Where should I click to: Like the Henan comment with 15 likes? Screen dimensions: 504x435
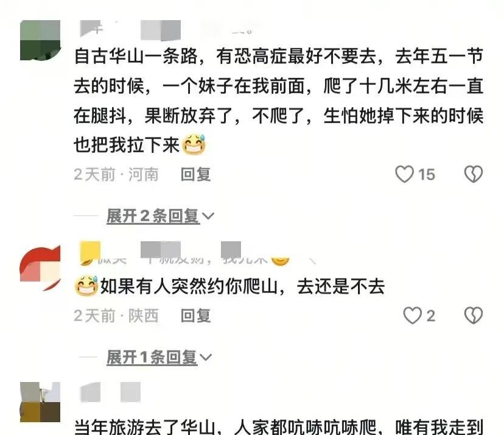click(404, 174)
